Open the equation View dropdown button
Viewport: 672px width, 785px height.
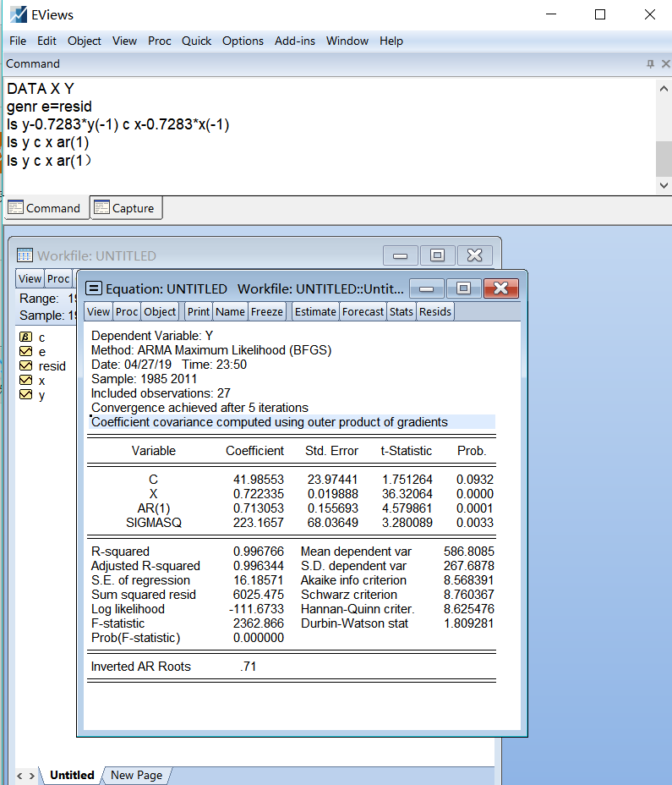click(99, 311)
